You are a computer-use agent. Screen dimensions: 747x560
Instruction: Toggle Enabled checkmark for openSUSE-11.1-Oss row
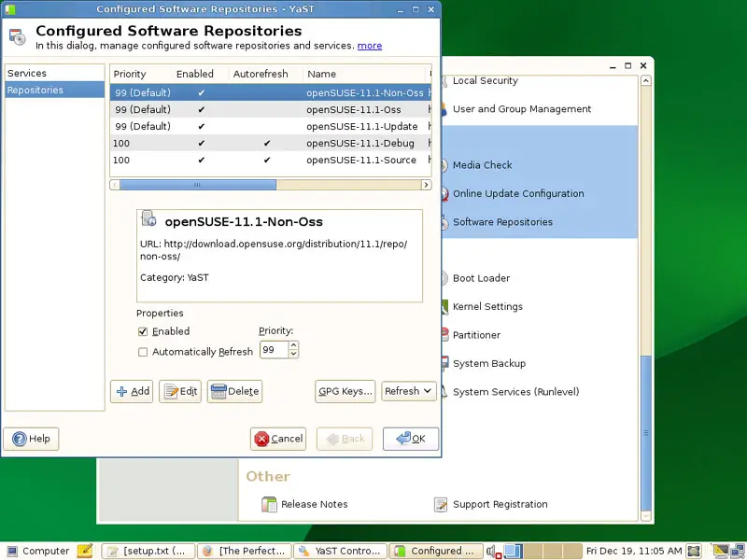click(201, 109)
